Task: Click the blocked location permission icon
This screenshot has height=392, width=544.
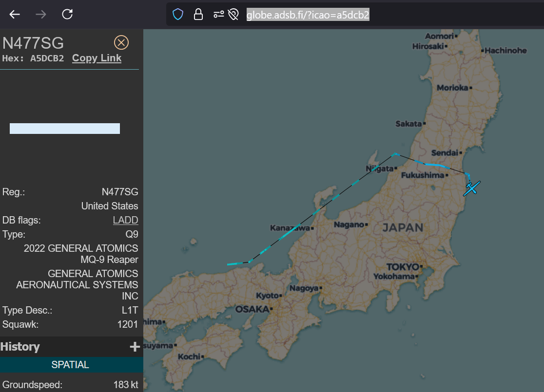Action: click(233, 15)
